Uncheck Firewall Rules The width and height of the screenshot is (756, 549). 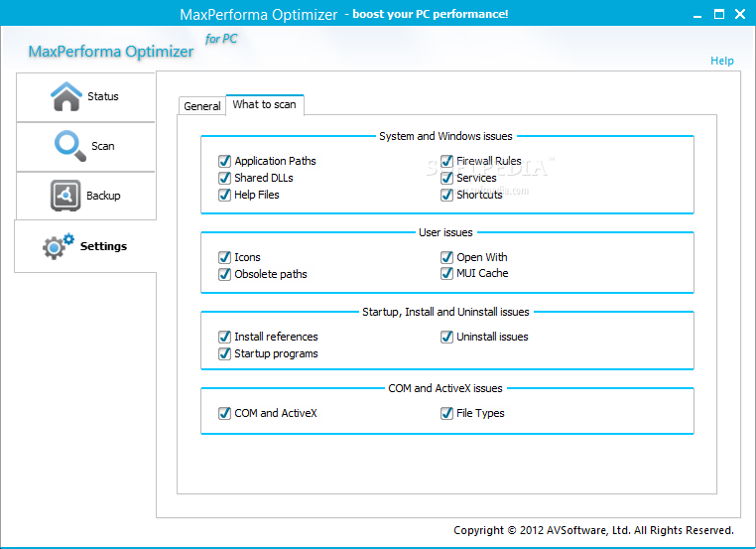coord(446,161)
